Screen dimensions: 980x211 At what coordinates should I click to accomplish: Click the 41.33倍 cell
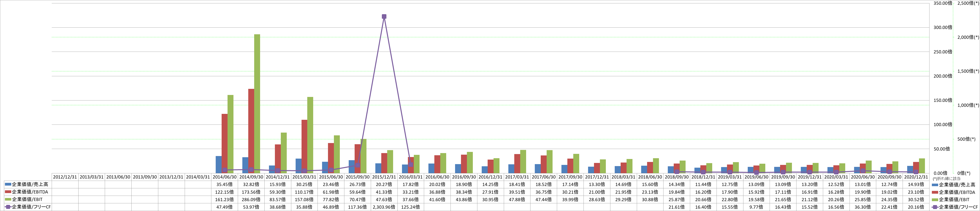pyautogui.click(x=384, y=192)
